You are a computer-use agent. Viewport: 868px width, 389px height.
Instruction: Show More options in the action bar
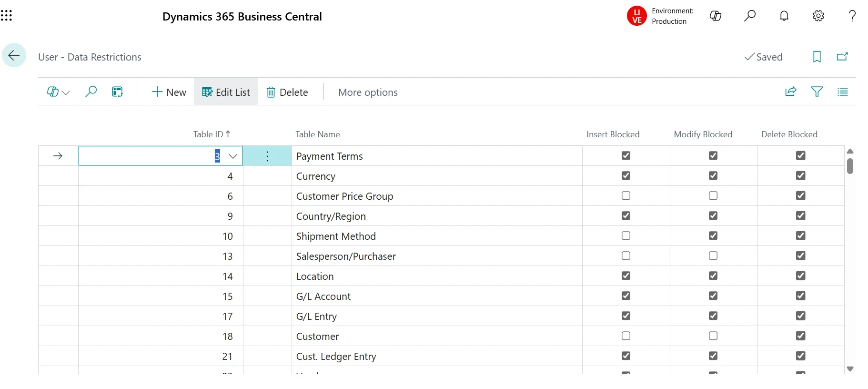pyautogui.click(x=368, y=92)
